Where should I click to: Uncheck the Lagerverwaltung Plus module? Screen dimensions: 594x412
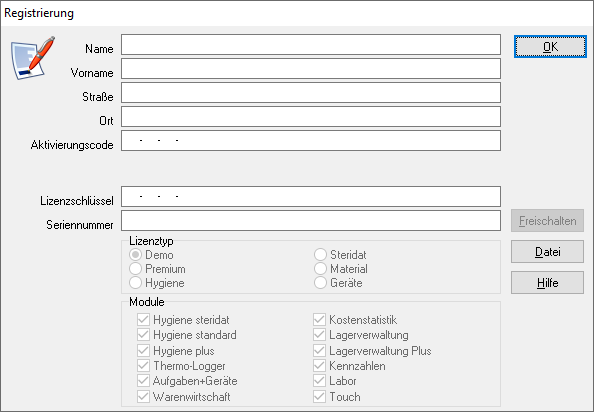pos(319,350)
